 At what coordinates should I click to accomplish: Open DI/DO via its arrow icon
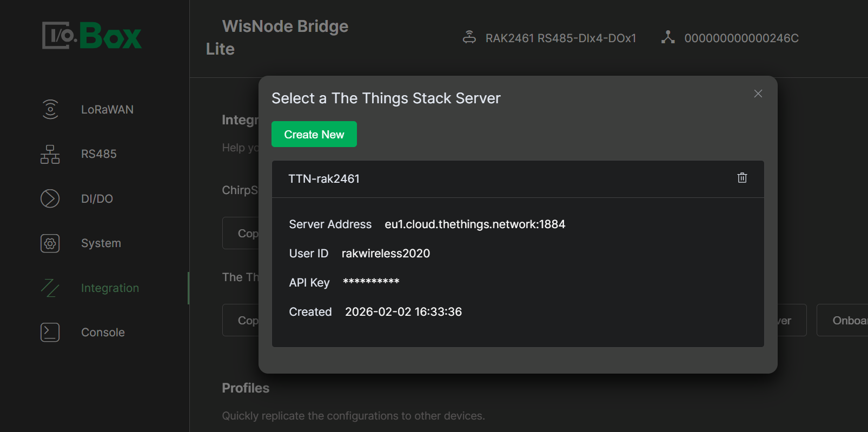click(x=50, y=198)
